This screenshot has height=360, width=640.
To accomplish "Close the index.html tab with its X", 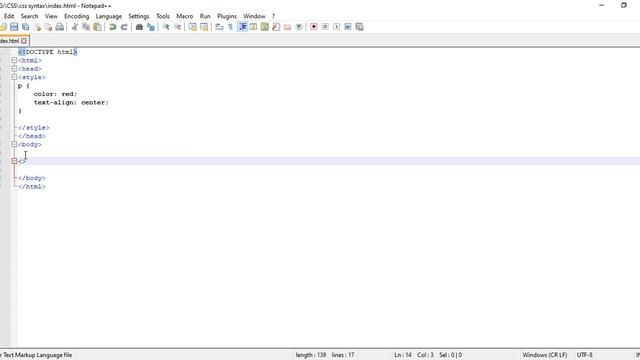I will pos(24,41).
